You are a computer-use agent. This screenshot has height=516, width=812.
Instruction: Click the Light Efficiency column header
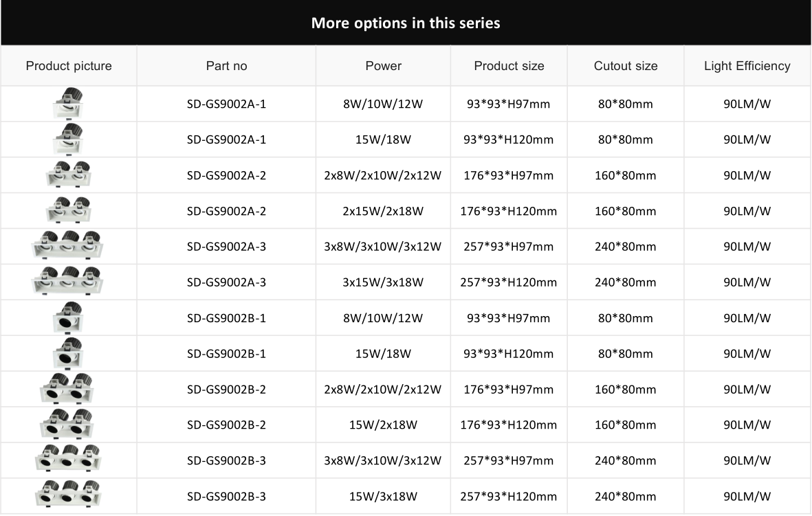coord(747,66)
